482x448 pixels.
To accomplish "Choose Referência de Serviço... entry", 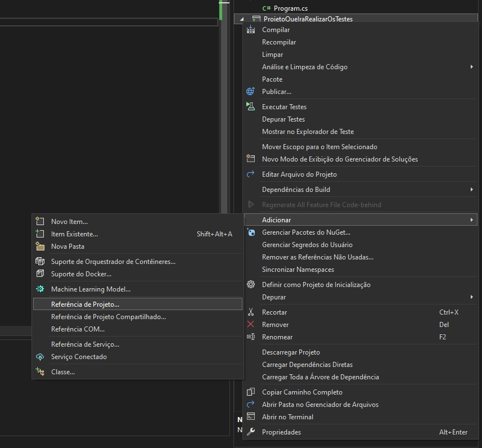I will click(x=138, y=344).
